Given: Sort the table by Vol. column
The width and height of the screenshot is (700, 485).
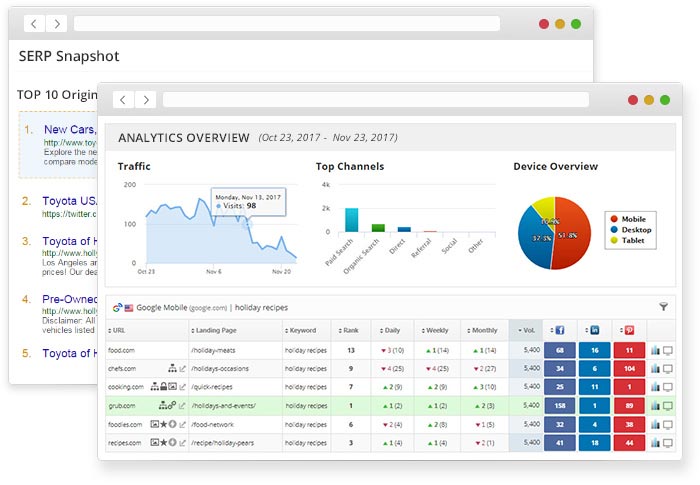Looking at the screenshot, I should 526,330.
